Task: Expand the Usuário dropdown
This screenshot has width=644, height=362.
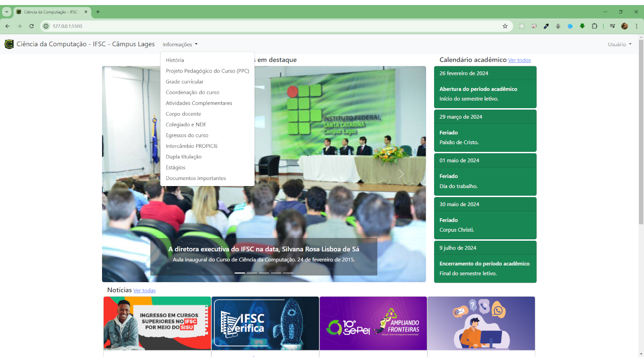Action: (619, 44)
